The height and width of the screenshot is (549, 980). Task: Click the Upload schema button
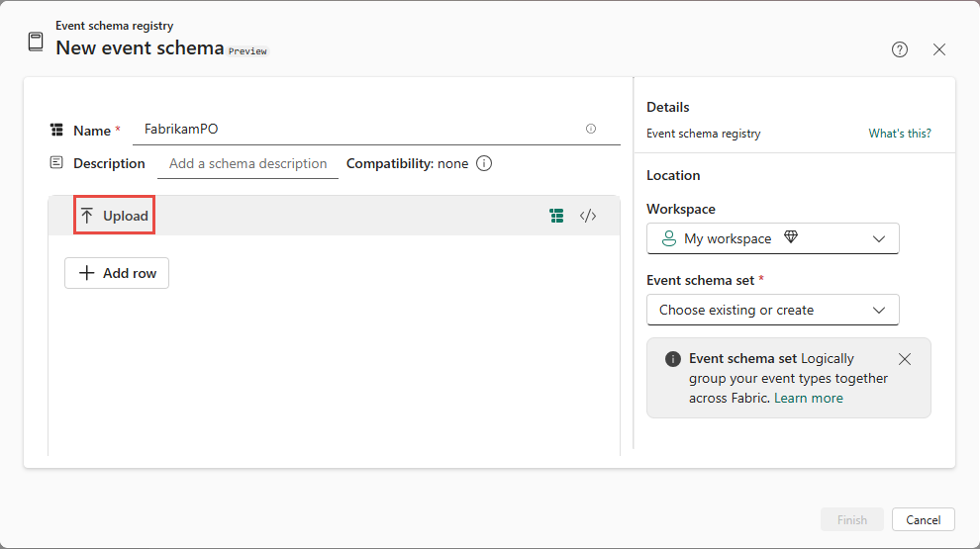115,216
